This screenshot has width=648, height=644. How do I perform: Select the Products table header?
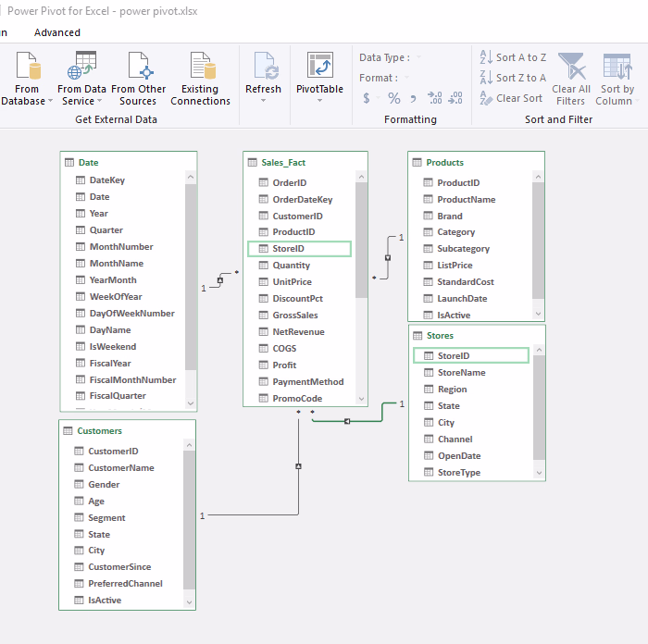click(x=476, y=162)
